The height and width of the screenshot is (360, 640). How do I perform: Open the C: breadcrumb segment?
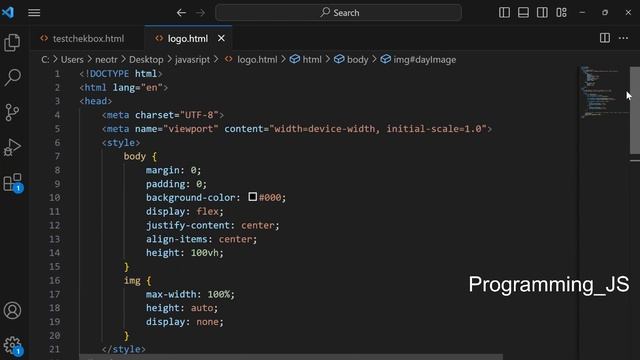click(45, 60)
